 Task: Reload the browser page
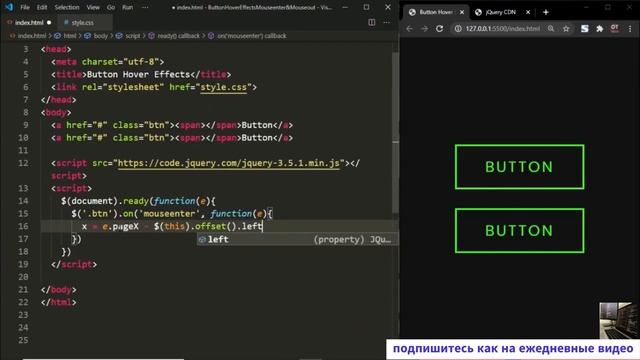tap(440, 29)
